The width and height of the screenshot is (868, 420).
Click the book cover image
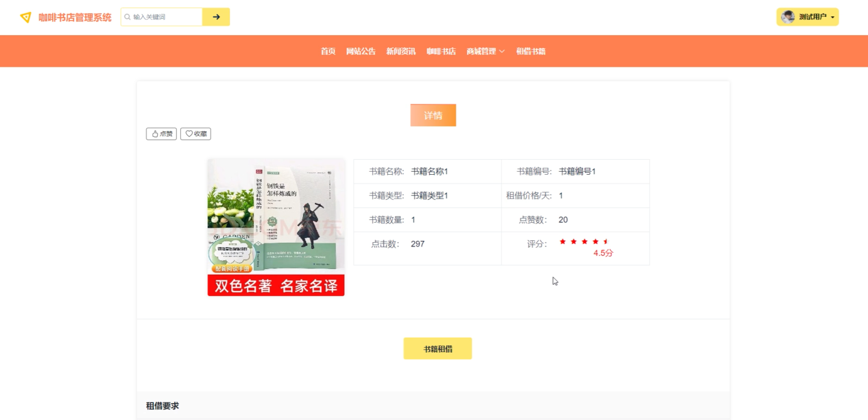[x=276, y=227]
